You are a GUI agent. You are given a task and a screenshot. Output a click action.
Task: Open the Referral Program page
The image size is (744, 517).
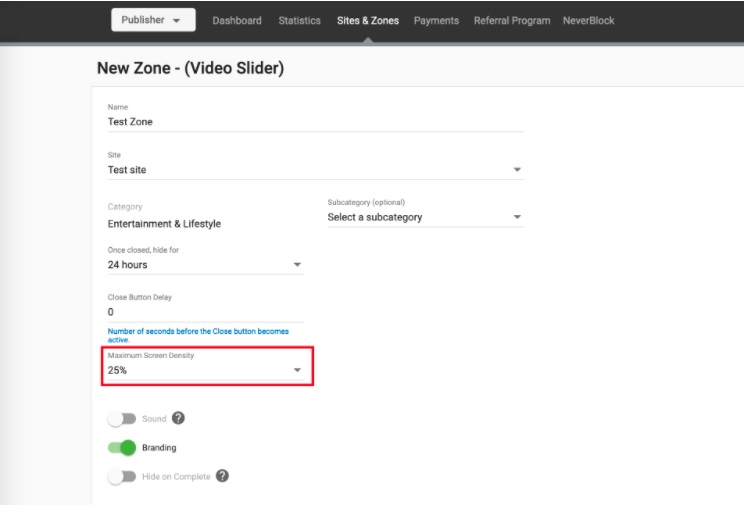point(512,20)
